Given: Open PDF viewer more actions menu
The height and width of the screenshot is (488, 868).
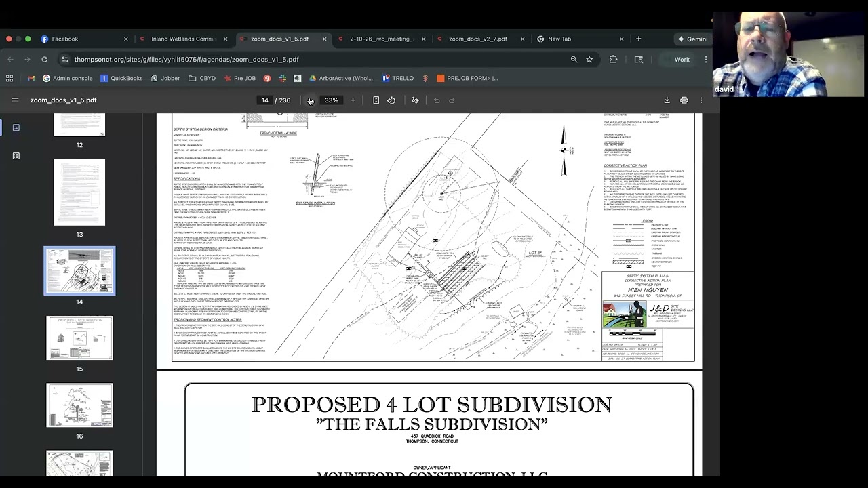Looking at the screenshot, I should click(701, 100).
